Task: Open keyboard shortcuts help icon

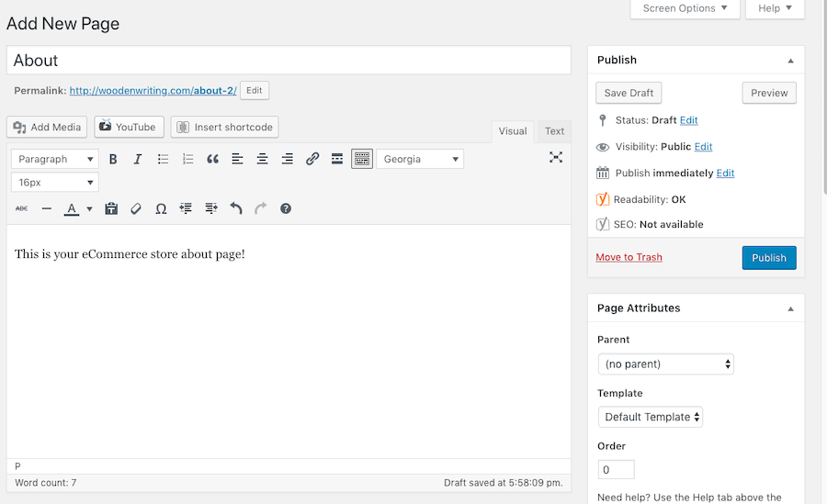Action: [x=286, y=208]
